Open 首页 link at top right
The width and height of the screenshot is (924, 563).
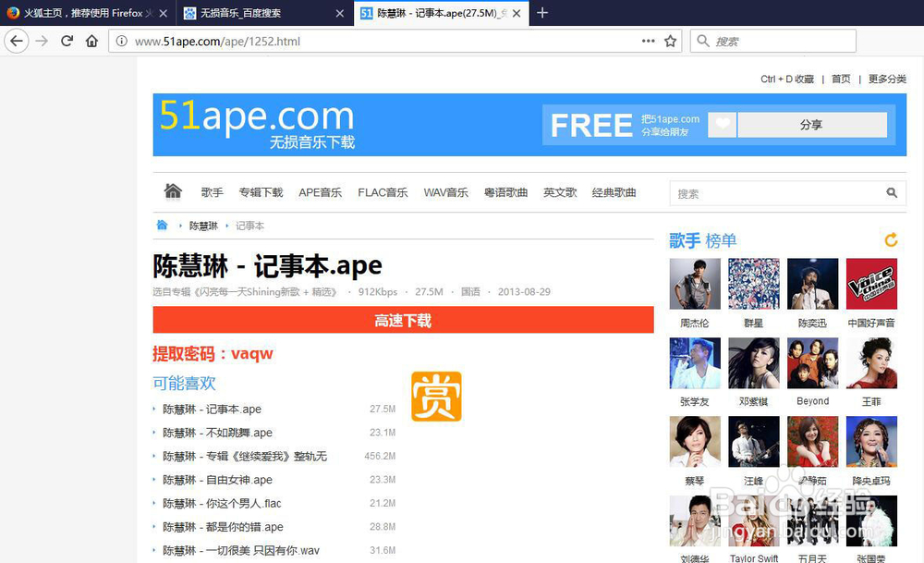pos(841,79)
